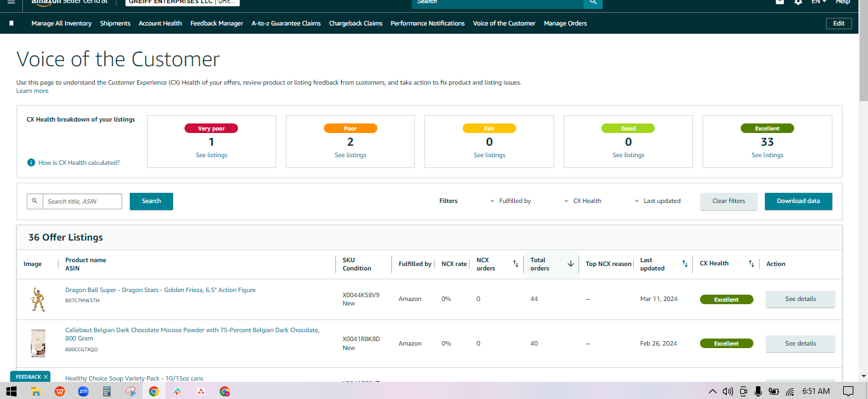Click the Edit button in the nav bar
The height and width of the screenshot is (399, 868).
click(839, 24)
